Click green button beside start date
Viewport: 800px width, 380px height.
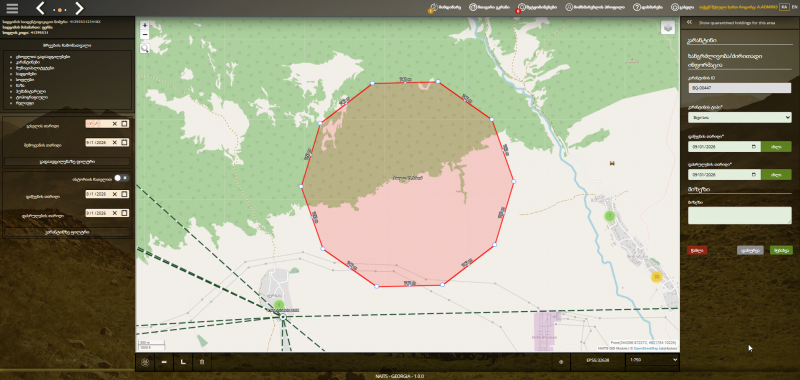pyautogui.click(x=776, y=147)
